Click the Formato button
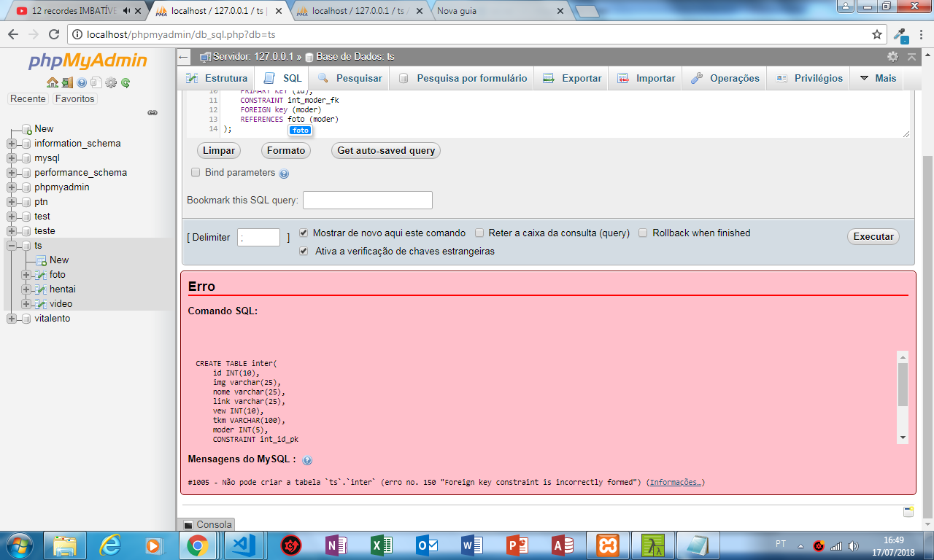Screen dimensions: 934x560 [x=286, y=151]
